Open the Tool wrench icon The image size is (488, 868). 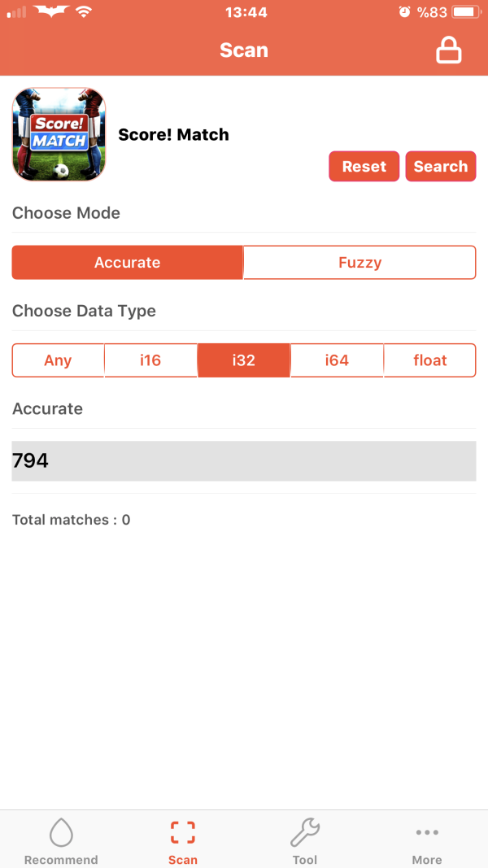point(305,831)
